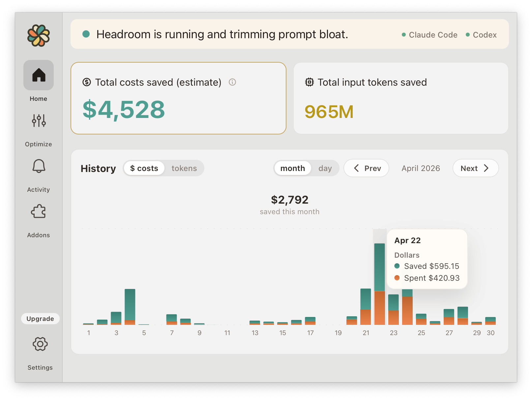532x400 pixels.
Task: Click the Apr 22 tooltip heading
Action: (407, 241)
